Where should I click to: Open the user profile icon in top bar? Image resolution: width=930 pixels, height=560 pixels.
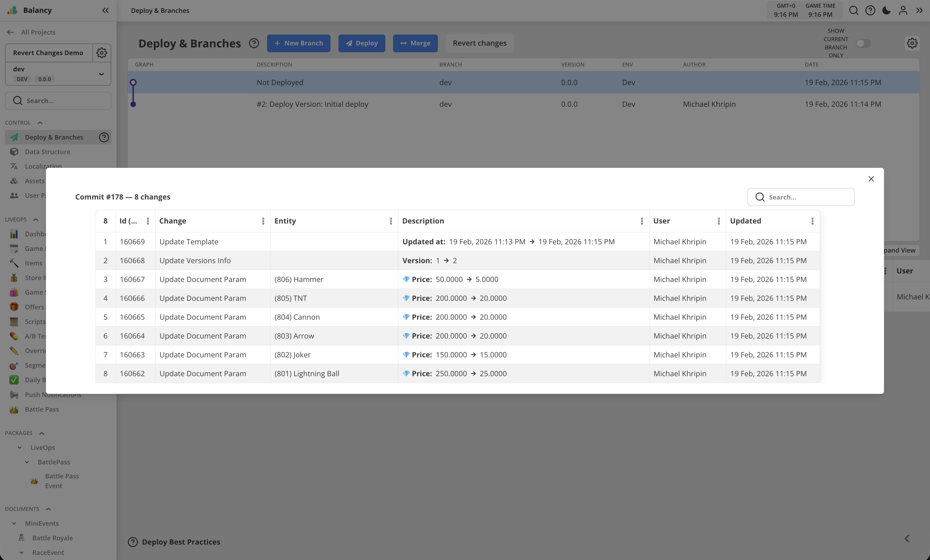click(x=903, y=10)
